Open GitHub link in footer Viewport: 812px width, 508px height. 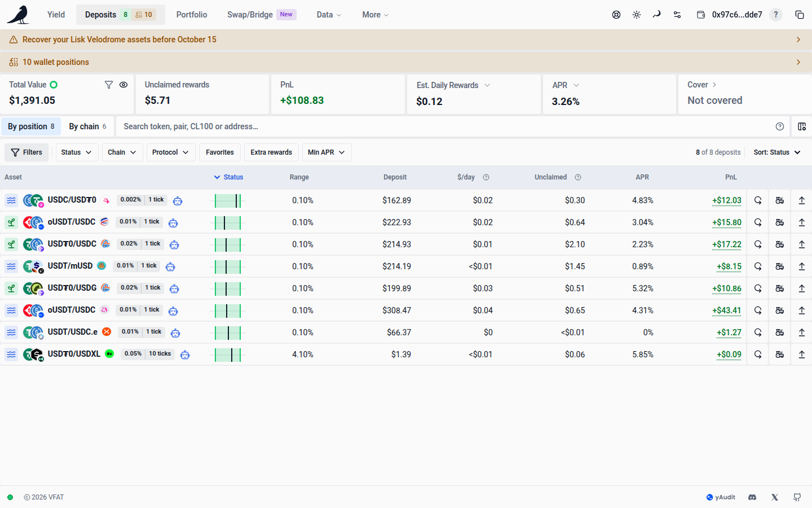point(797,497)
